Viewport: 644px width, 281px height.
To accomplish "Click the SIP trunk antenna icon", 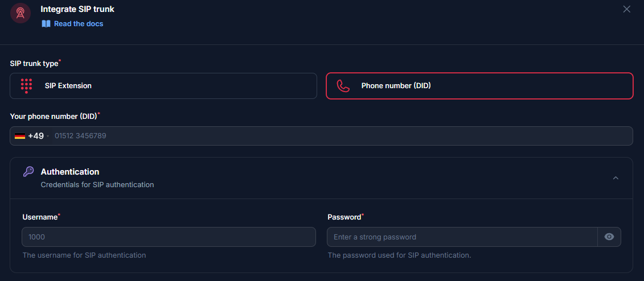I will [x=20, y=13].
